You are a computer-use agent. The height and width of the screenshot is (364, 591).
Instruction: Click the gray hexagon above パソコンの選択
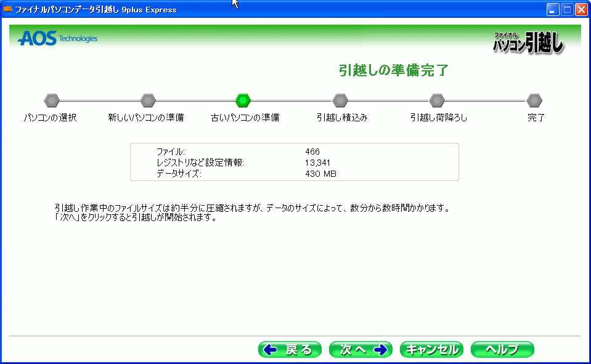52,100
